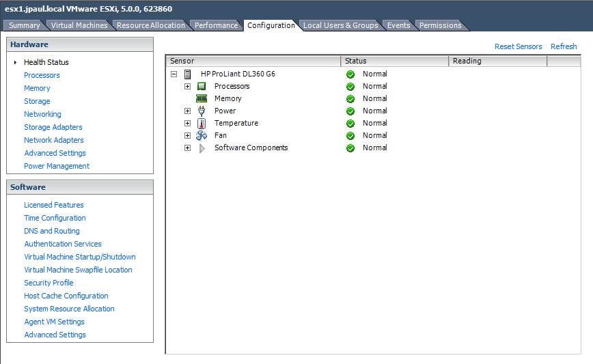The width and height of the screenshot is (593, 364).
Task: Expand the Fan sensor node
Action: (188, 135)
